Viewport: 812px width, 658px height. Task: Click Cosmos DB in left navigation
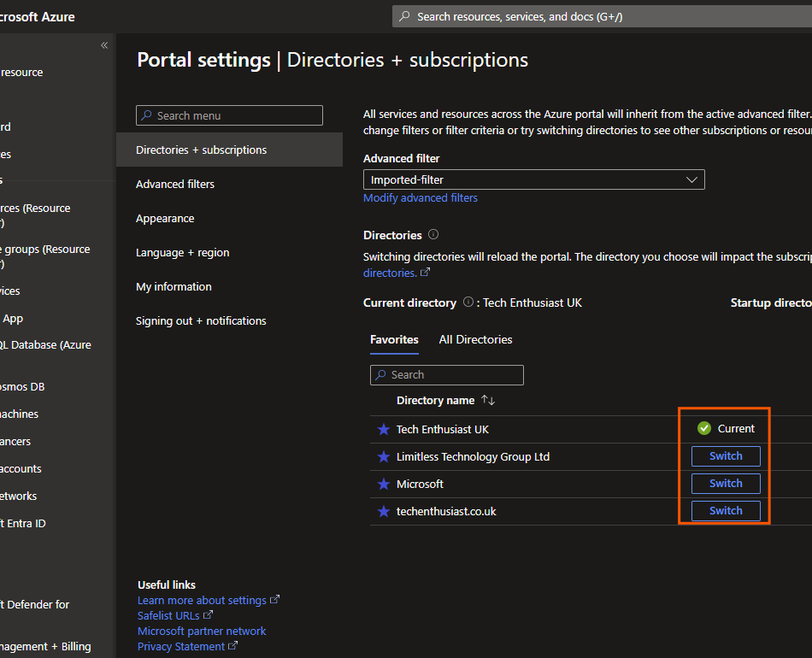coord(22,387)
